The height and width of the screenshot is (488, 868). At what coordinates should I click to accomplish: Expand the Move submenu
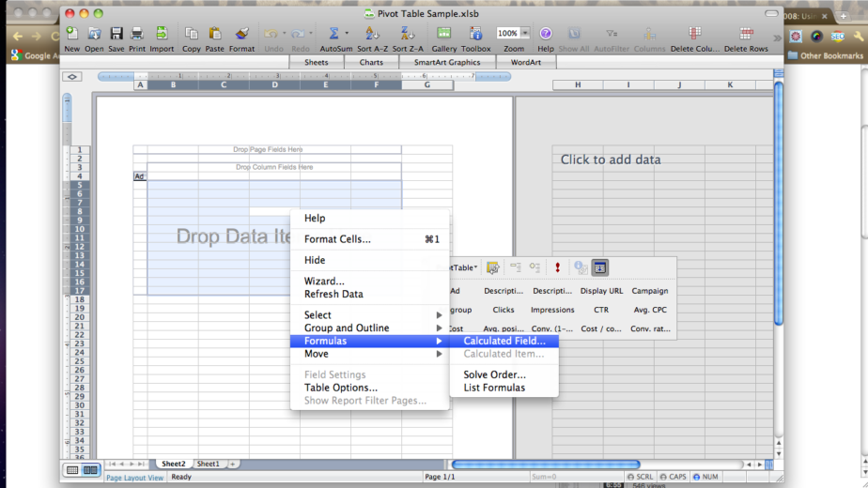tap(369, 354)
